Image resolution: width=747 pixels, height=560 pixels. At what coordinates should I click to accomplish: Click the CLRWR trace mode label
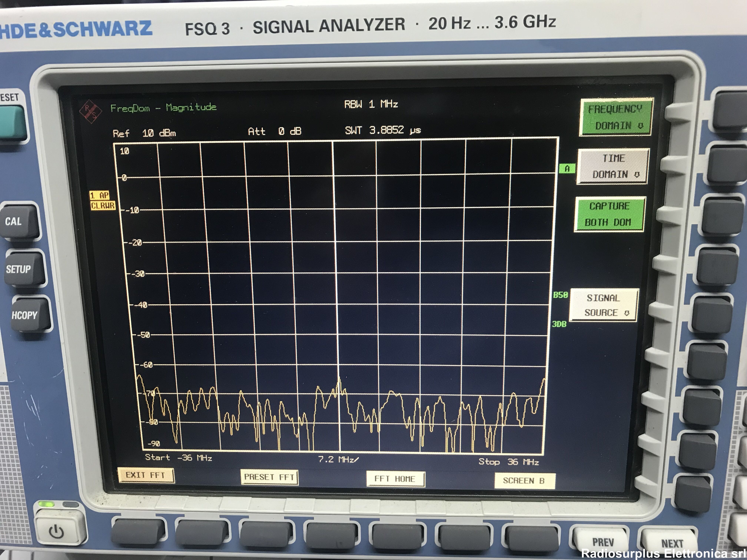(103, 206)
